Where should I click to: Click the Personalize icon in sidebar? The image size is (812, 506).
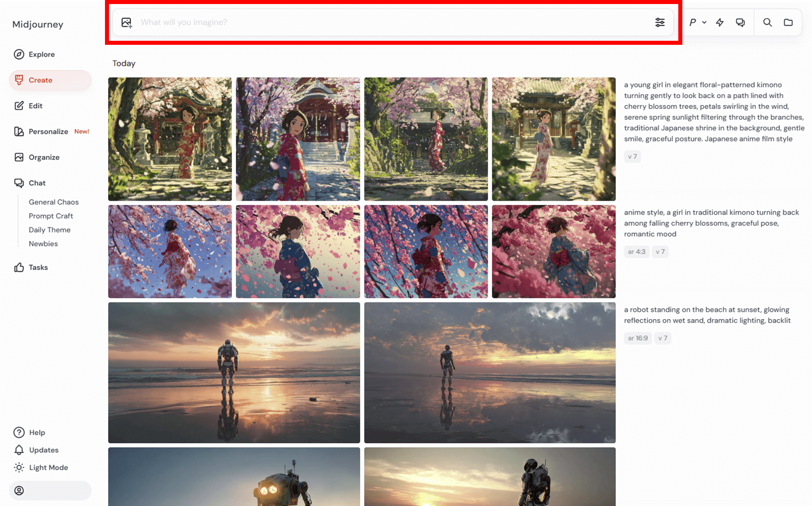[19, 131]
